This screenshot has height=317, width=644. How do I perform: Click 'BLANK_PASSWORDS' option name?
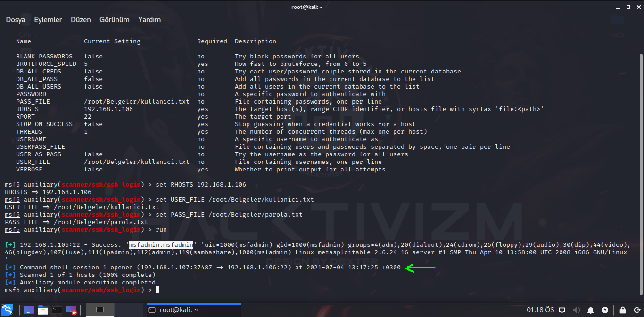click(44, 57)
